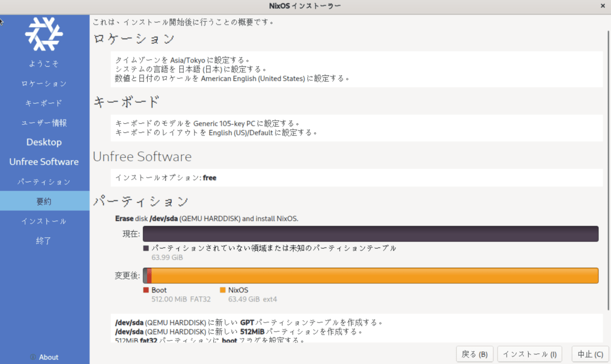This screenshot has width=611, height=364.
Task: Select インストール step in sidebar
Action: pos(44,221)
